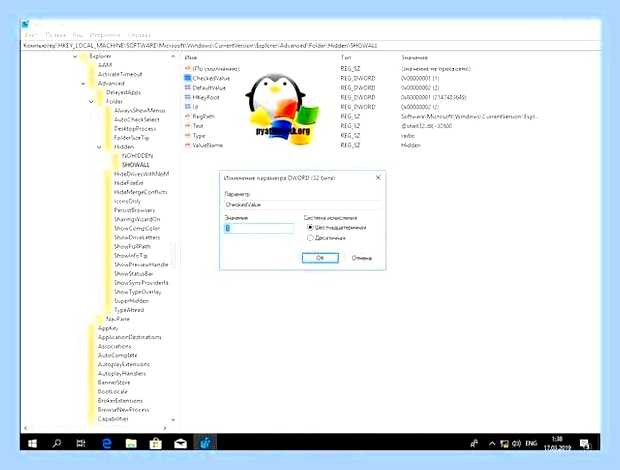Click the tree pane scroll-right arrow
The width and height of the screenshot is (620, 470).
tap(165, 428)
